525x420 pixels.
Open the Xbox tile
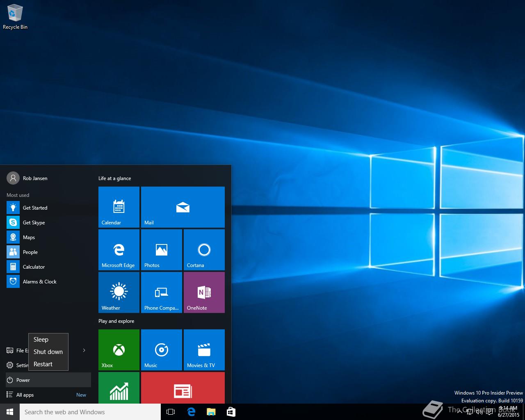pos(119,350)
